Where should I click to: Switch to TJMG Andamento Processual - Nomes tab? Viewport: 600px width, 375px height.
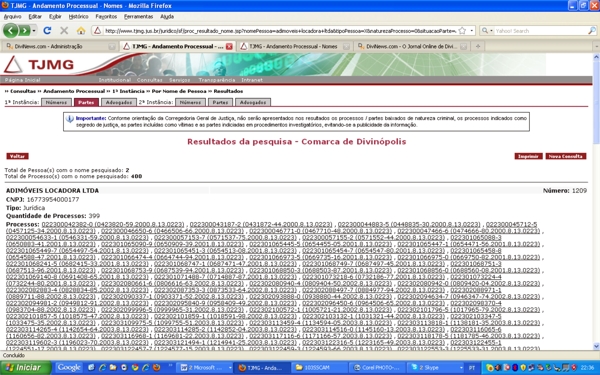pyautogui.click(x=295, y=46)
